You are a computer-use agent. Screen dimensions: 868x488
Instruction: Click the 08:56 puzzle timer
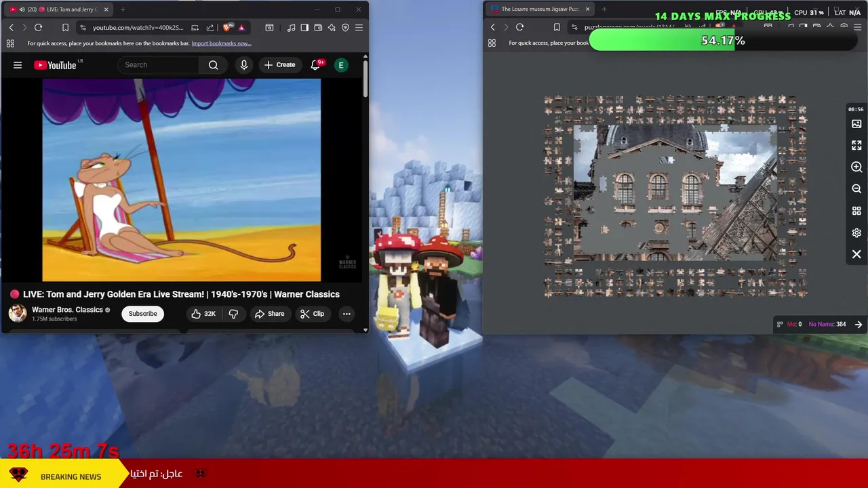pyautogui.click(x=856, y=109)
